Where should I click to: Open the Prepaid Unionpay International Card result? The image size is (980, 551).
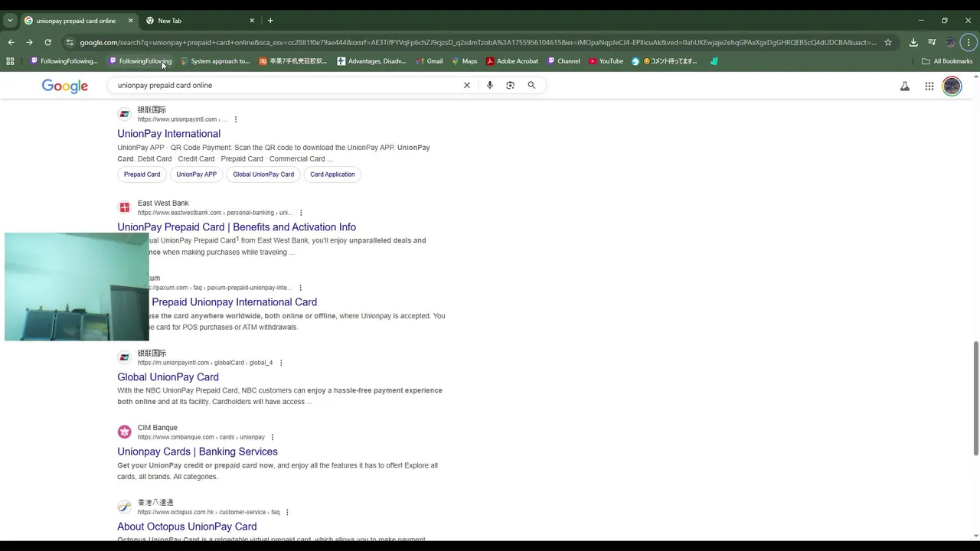(234, 302)
